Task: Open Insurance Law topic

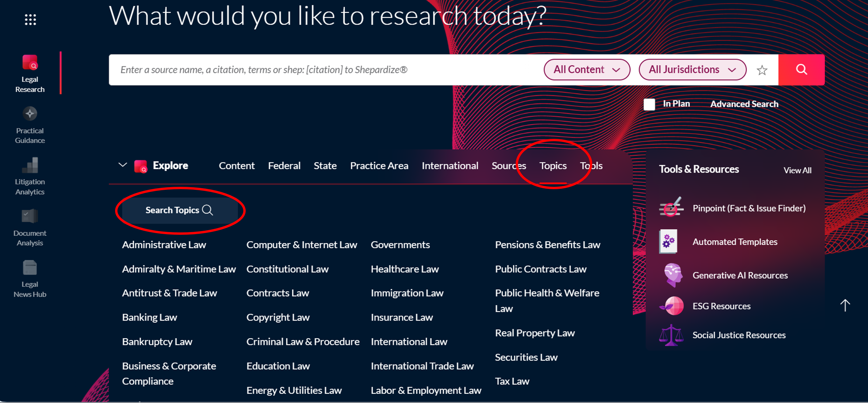Action: click(402, 317)
